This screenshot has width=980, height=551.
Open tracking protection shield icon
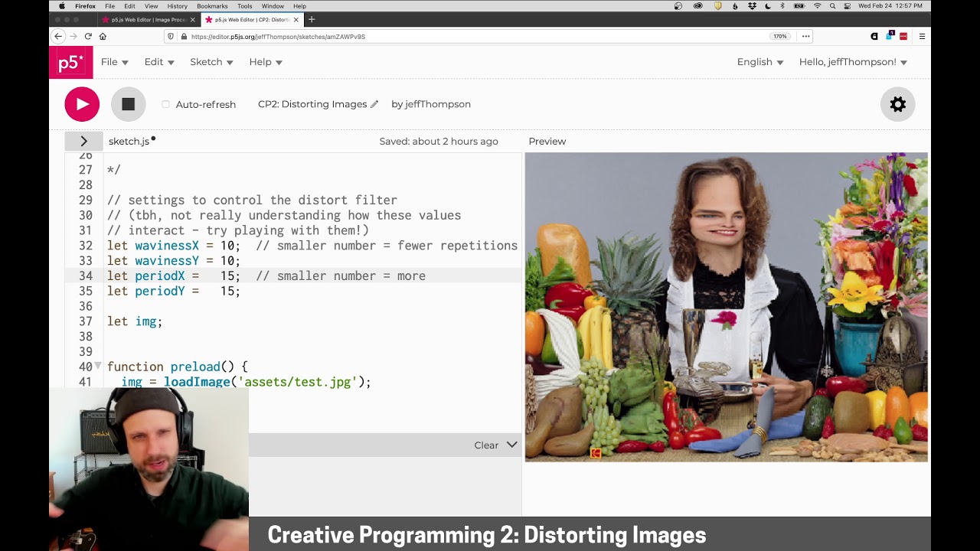(171, 36)
